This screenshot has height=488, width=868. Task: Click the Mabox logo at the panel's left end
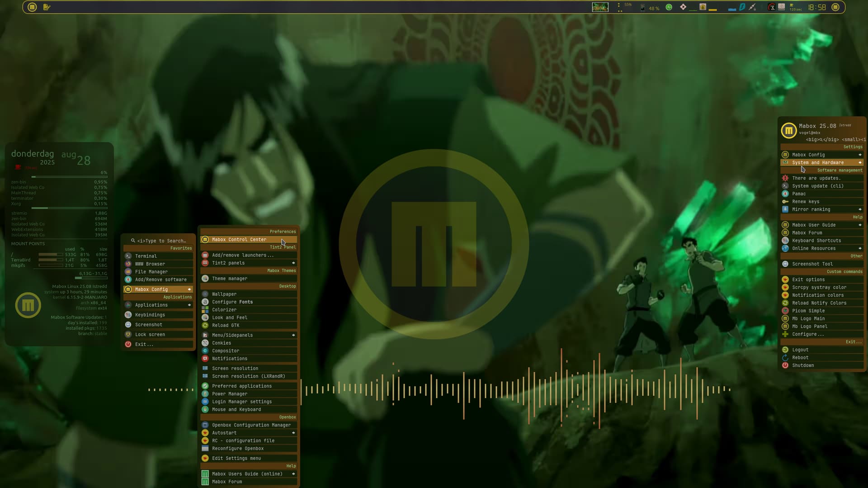point(32,7)
